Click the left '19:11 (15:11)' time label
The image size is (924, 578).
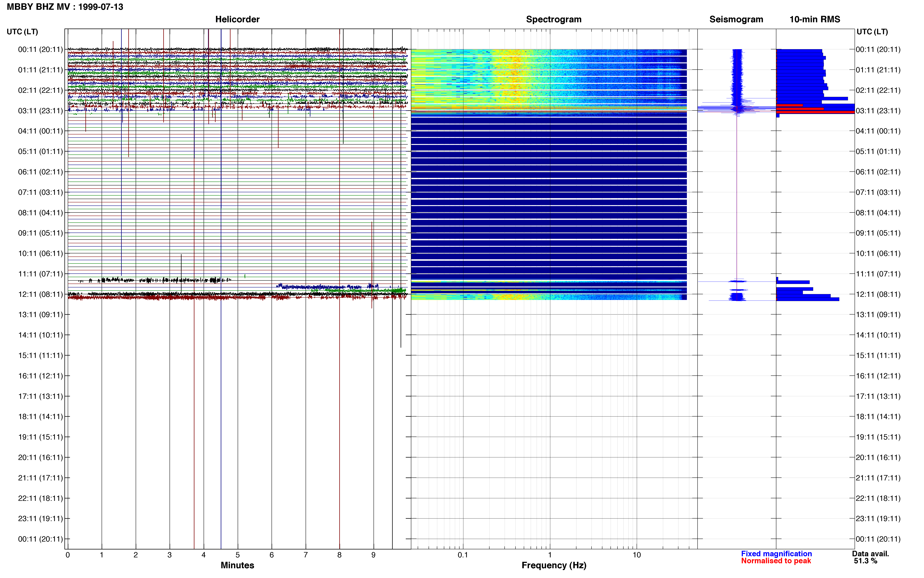41,437
